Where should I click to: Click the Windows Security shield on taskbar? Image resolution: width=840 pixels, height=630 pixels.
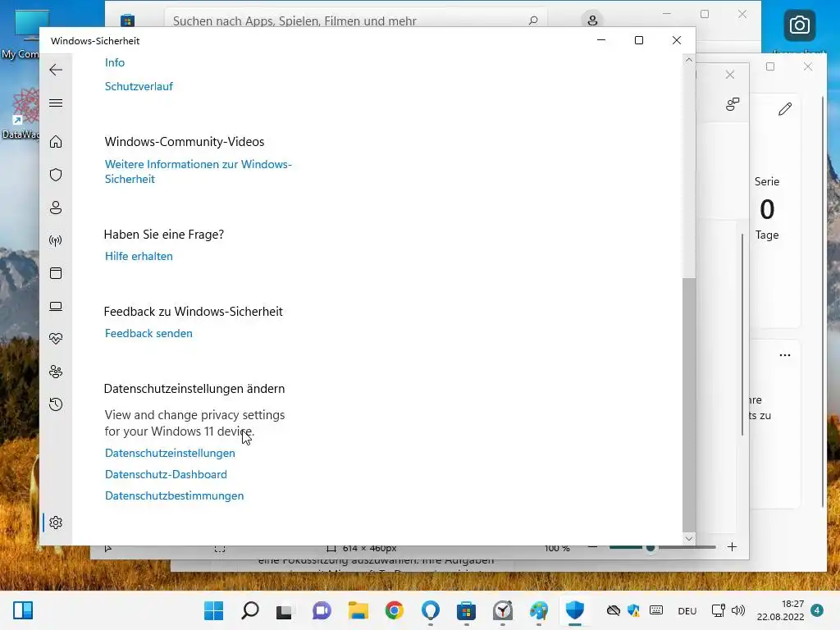(x=575, y=610)
